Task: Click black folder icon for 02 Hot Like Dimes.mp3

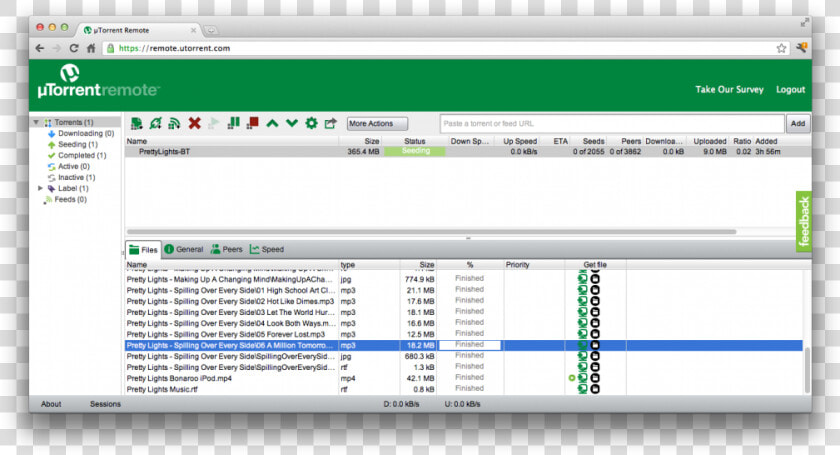Action: tap(595, 301)
